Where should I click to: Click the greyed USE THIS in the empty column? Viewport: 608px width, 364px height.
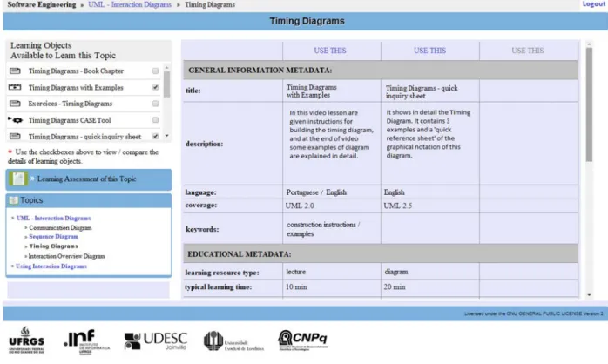[527, 51]
